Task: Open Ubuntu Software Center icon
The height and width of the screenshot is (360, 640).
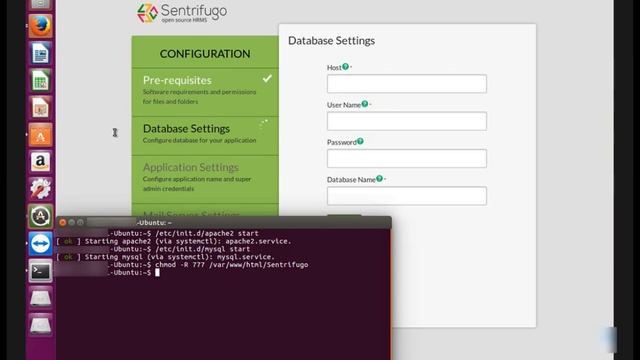Action: tap(40, 135)
